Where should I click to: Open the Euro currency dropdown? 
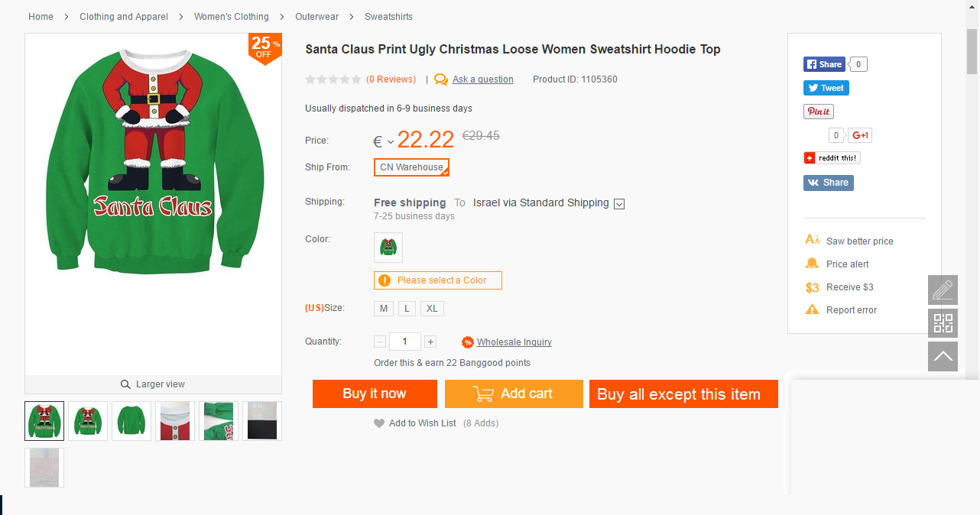[383, 141]
